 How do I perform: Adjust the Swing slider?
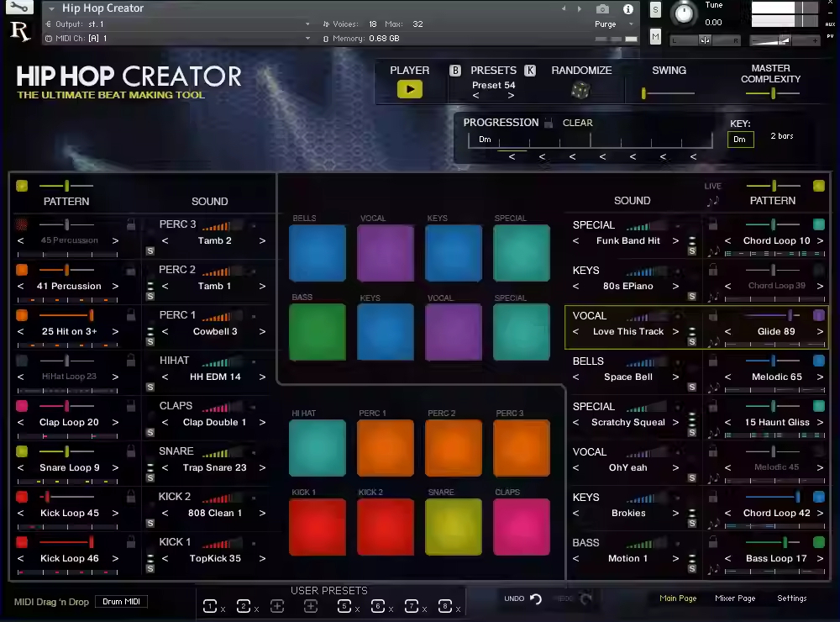[x=668, y=93]
